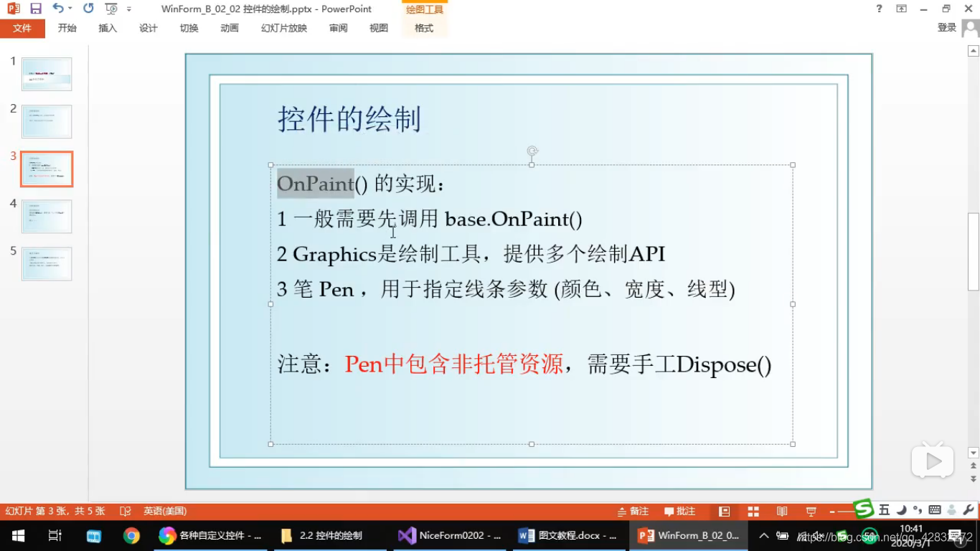Click the video play overlay button
The height and width of the screenshot is (551, 980).
pyautogui.click(x=933, y=461)
